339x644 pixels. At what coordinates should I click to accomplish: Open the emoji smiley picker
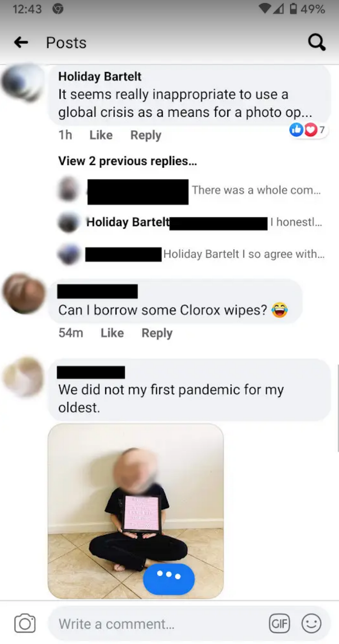[311, 624]
